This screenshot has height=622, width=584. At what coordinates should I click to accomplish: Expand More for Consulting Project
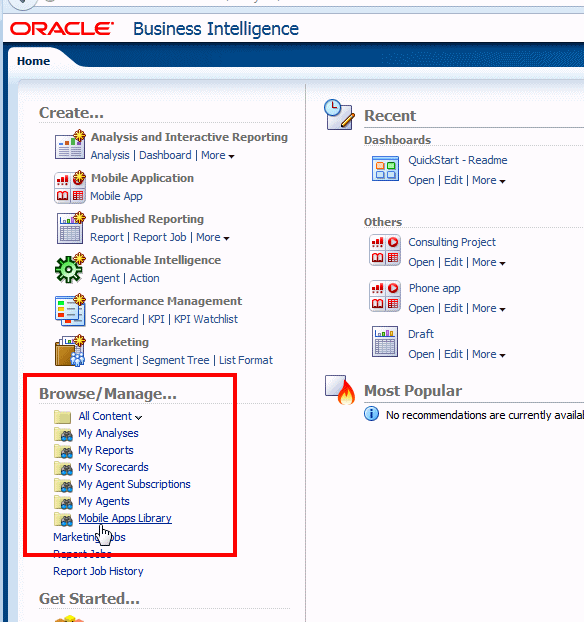point(488,263)
